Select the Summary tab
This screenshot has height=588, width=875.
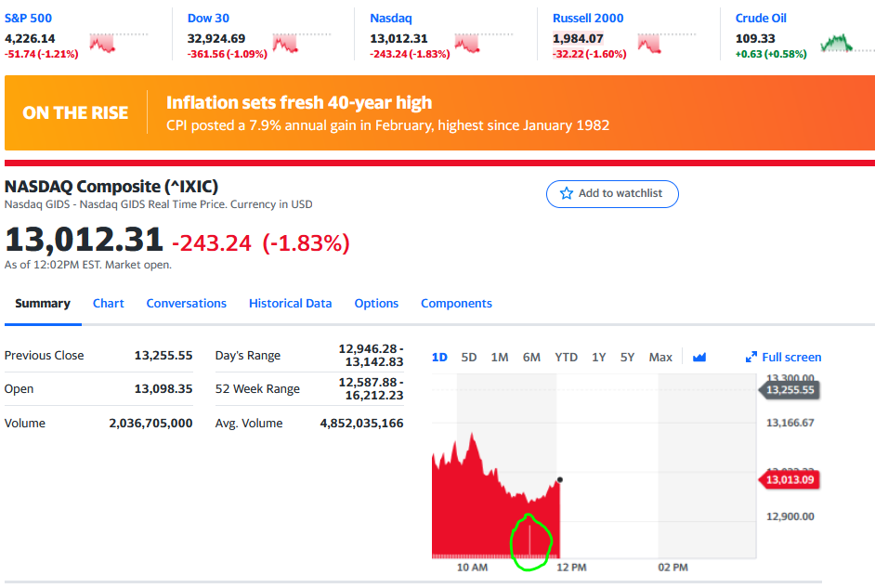click(x=43, y=304)
